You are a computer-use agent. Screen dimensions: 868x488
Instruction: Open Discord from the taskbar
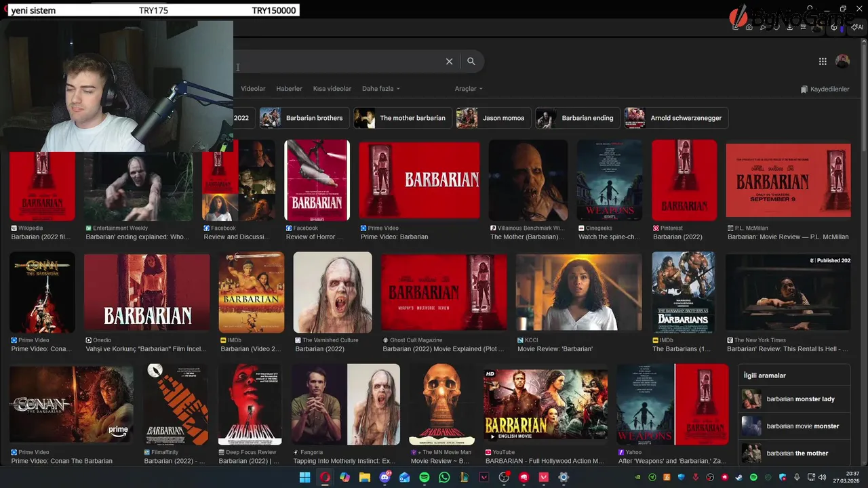385,477
